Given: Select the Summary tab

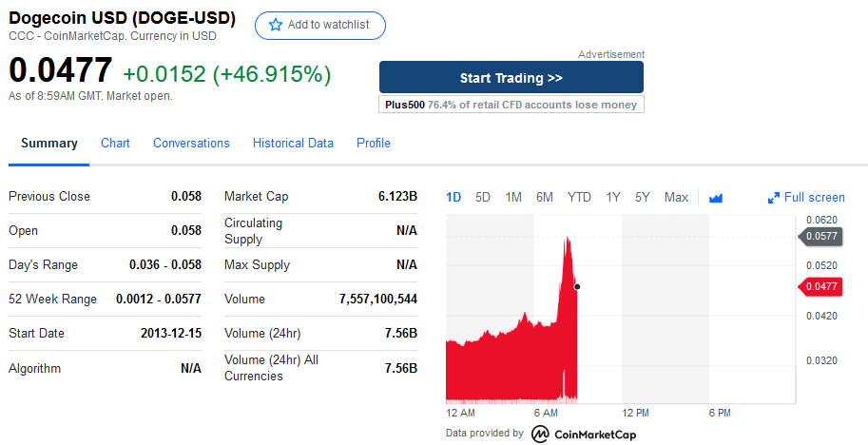Looking at the screenshot, I should (x=49, y=144).
